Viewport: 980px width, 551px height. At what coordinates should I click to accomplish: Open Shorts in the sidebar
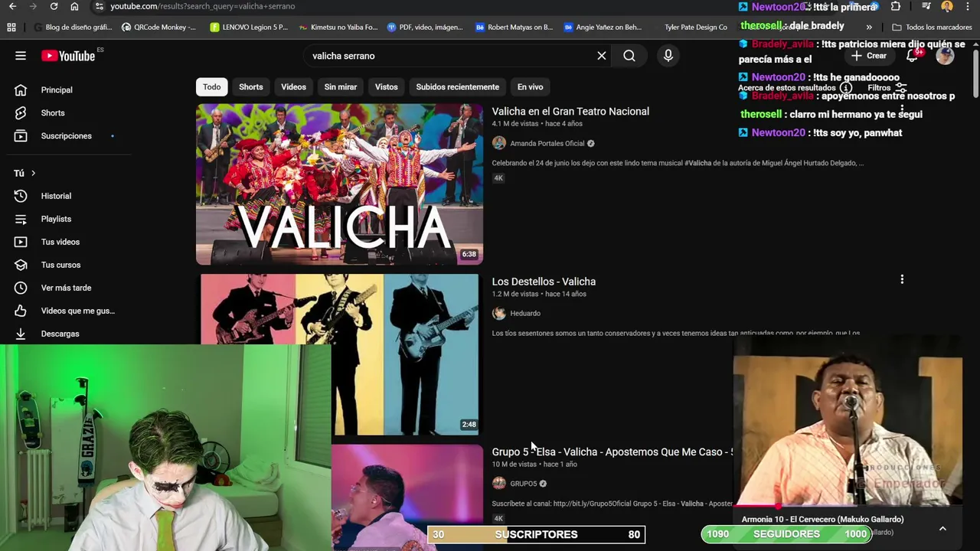click(x=53, y=113)
